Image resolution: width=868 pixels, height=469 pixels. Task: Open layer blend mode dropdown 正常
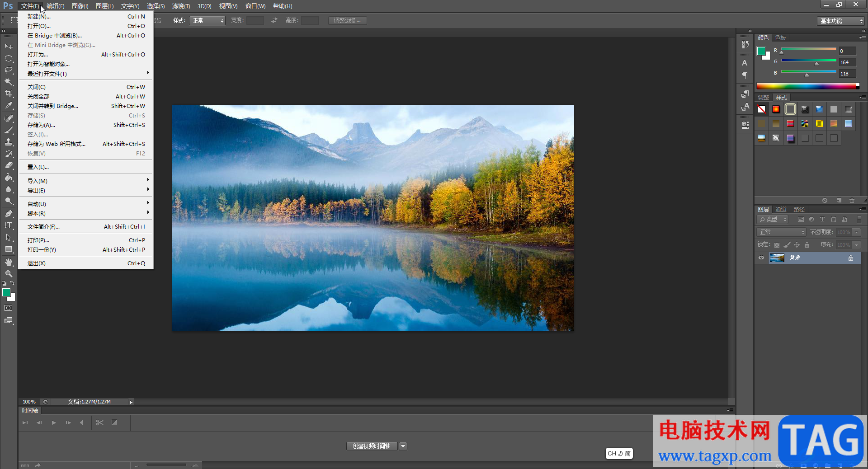click(782, 232)
